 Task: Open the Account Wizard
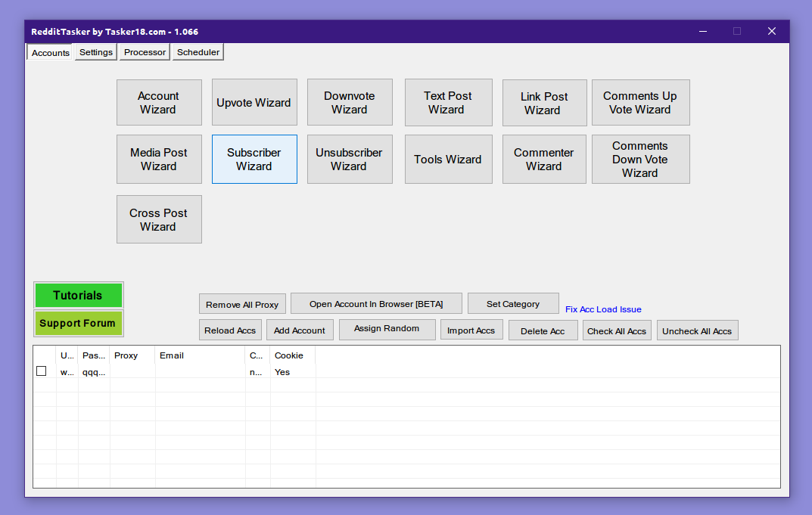159,103
